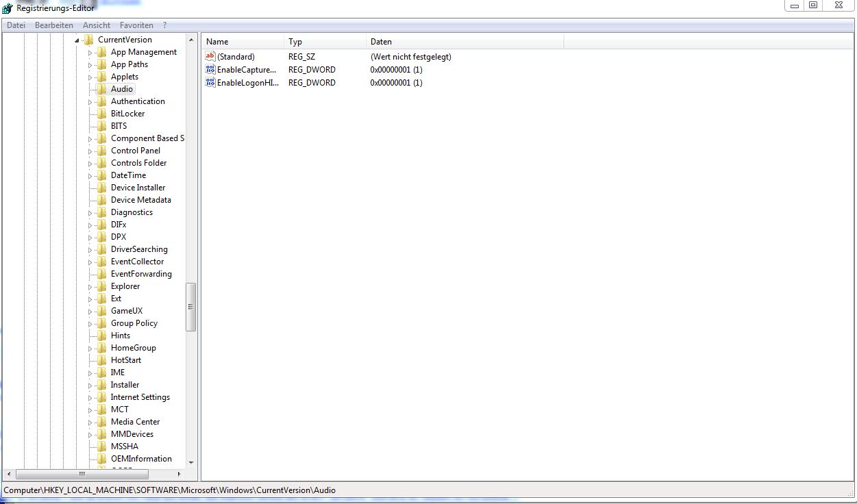Screen dimensions: 857x504
Task: Collapse the CurrentVersion key
Action: point(77,40)
